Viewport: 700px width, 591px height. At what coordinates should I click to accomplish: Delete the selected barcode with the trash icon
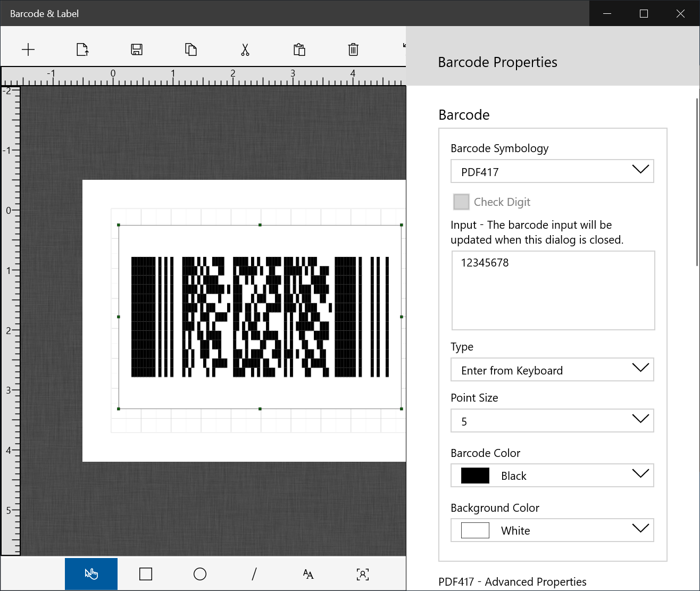(x=353, y=49)
